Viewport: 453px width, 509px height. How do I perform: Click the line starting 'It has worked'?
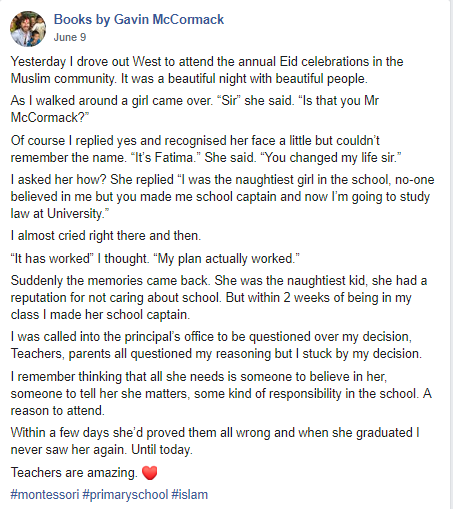point(155,259)
